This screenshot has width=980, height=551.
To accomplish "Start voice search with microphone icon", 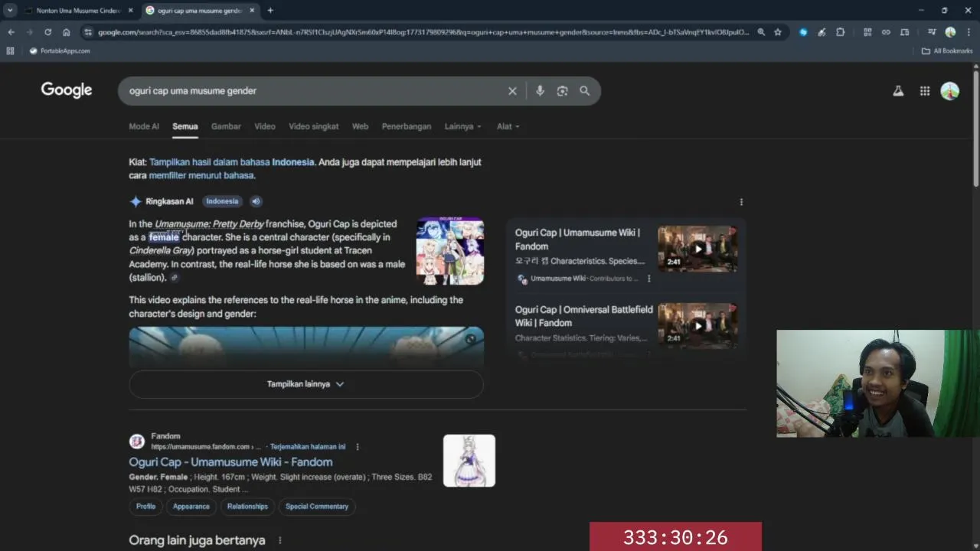I will 540,91.
